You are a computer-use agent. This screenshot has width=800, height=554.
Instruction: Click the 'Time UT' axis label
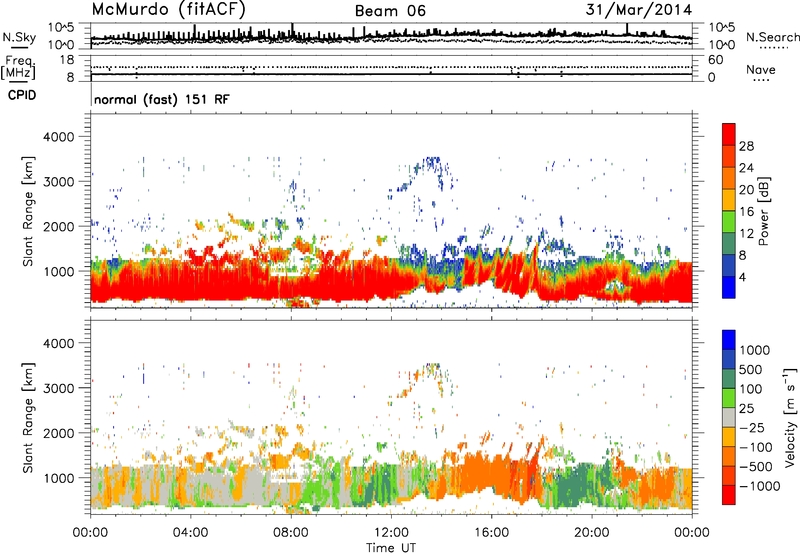391,548
